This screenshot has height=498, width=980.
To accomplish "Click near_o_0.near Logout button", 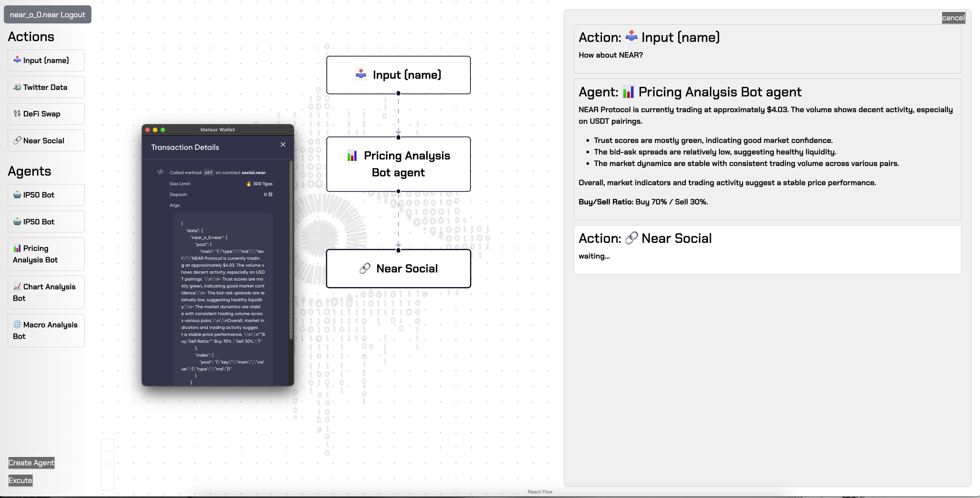I will tap(48, 15).
